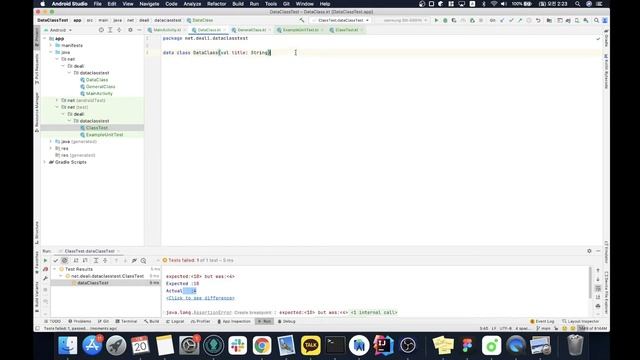Hide the Run tool window

[x=598, y=251]
